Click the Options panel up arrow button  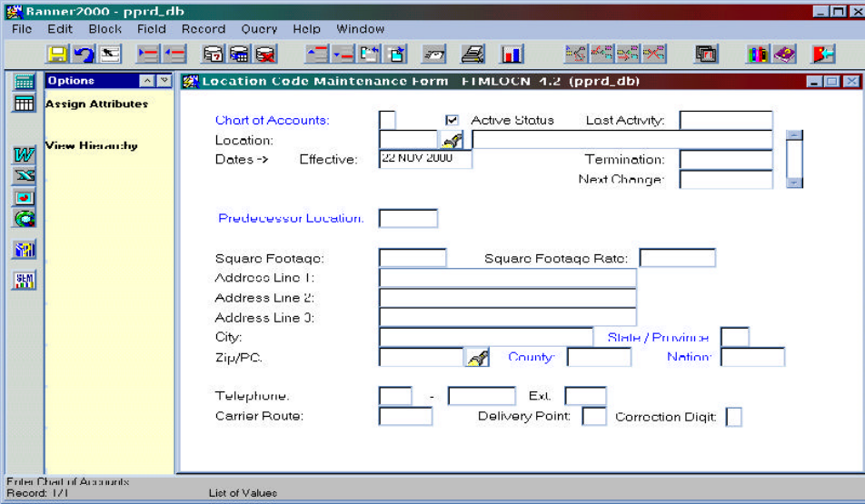(147, 81)
